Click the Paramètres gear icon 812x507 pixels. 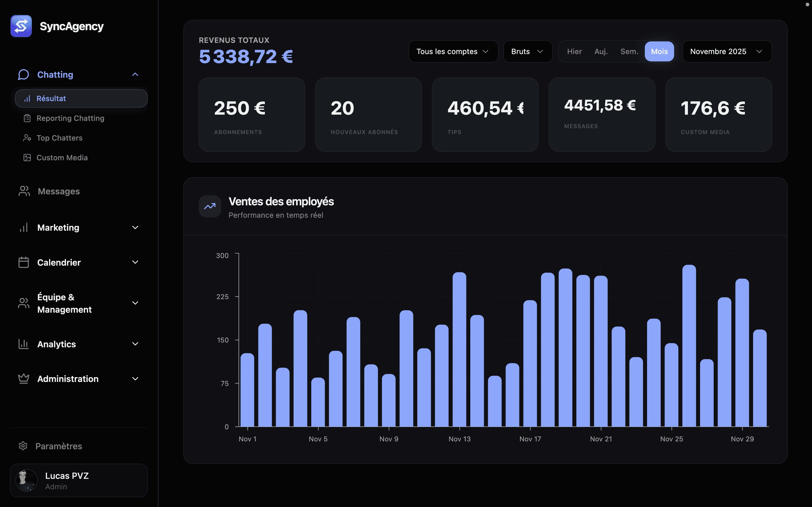coord(23,446)
